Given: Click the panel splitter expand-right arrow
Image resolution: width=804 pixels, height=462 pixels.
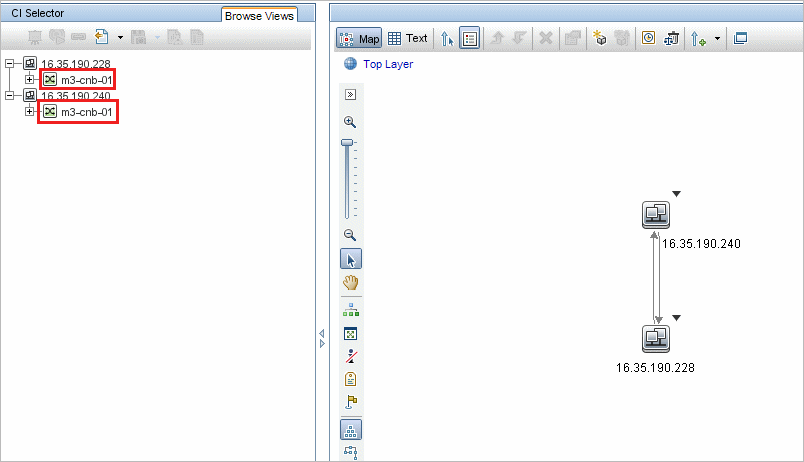Looking at the screenshot, I should click(321, 344).
